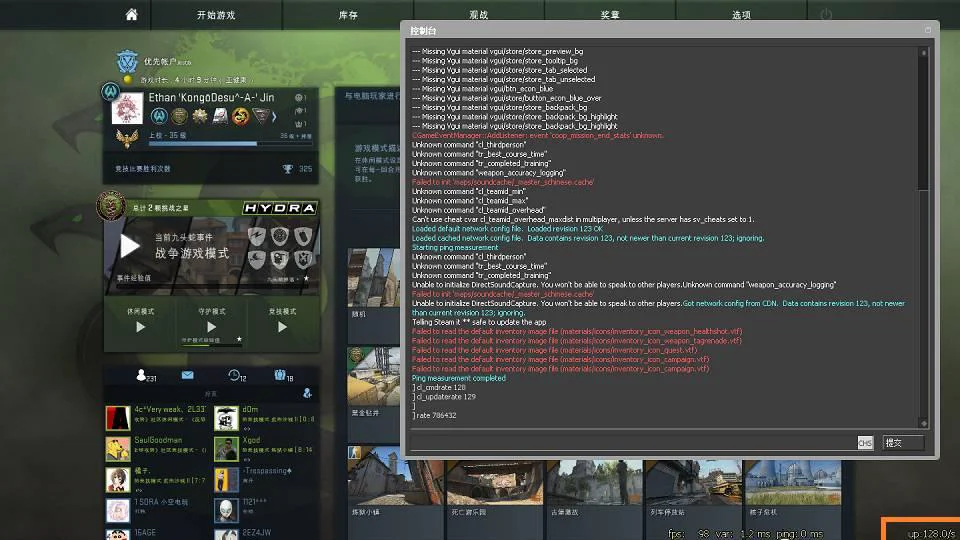Click the Hydra operation coin badge
This screenshot has width=960, height=540.
(111, 206)
